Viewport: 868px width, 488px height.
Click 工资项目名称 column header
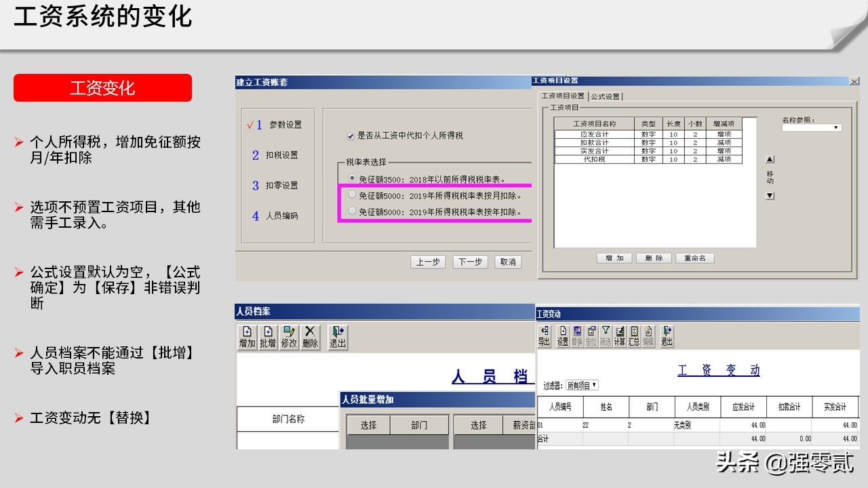click(x=595, y=124)
